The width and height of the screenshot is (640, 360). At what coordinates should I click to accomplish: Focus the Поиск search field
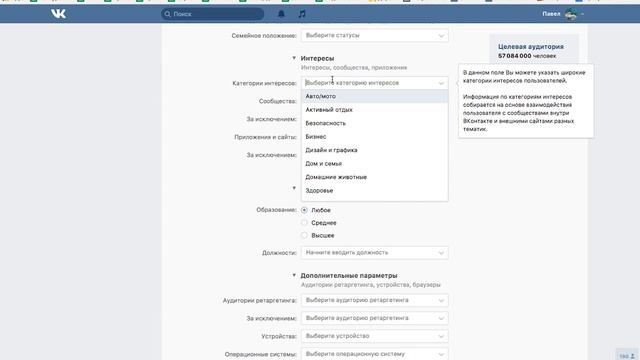point(212,14)
